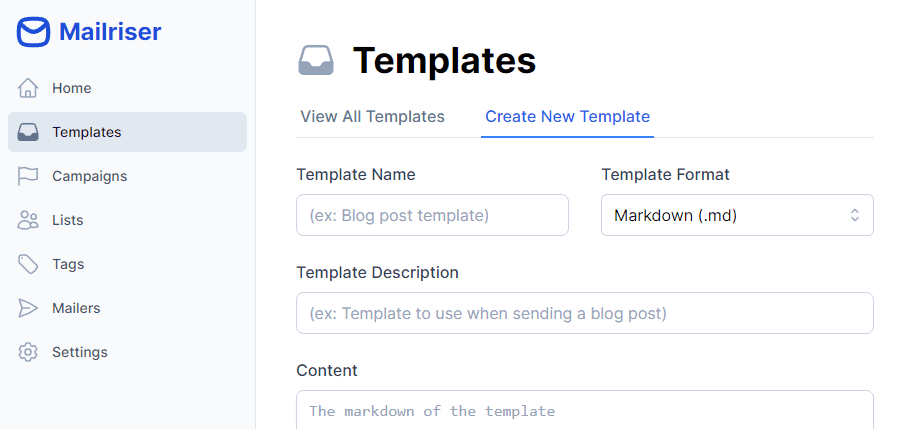This screenshot has width=914, height=429.
Task: Click into the Template Description field
Action: point(585,313)
